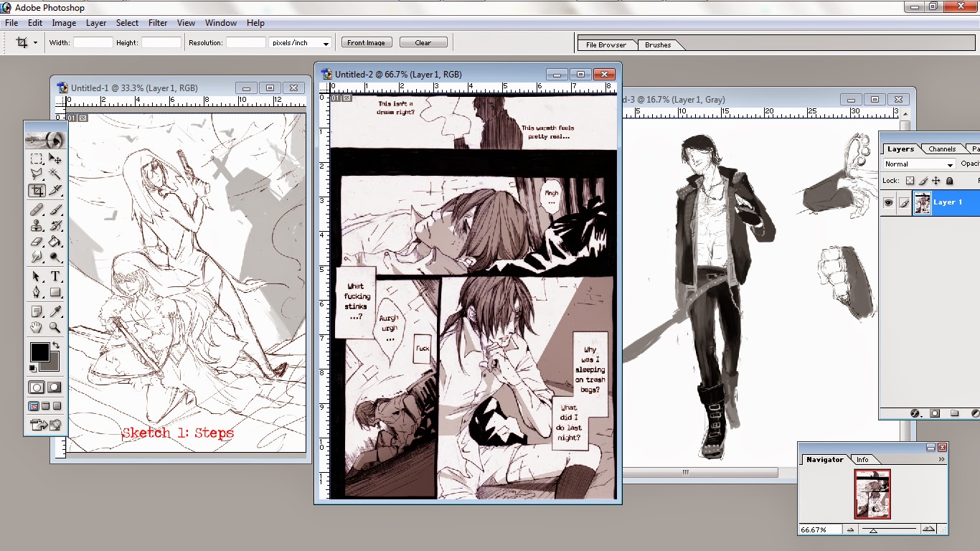
Task: Select the Paint Bucket tool
Action: tap(55, 242)
